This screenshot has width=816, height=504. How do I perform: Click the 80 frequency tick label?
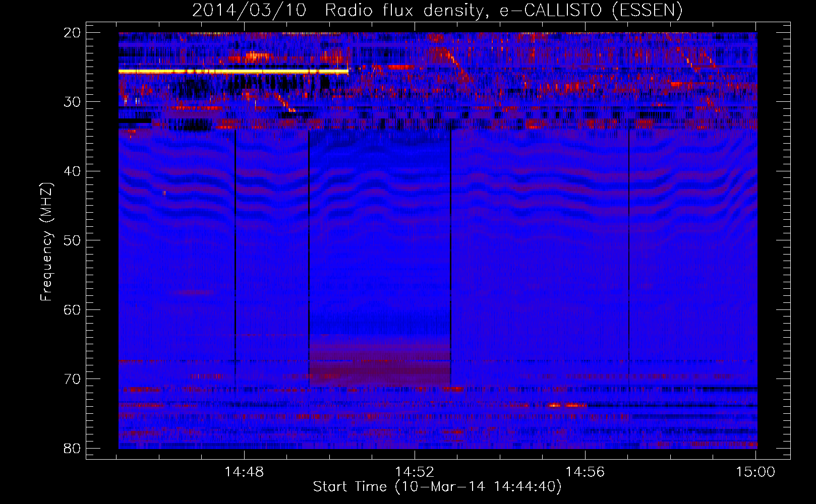72,449
